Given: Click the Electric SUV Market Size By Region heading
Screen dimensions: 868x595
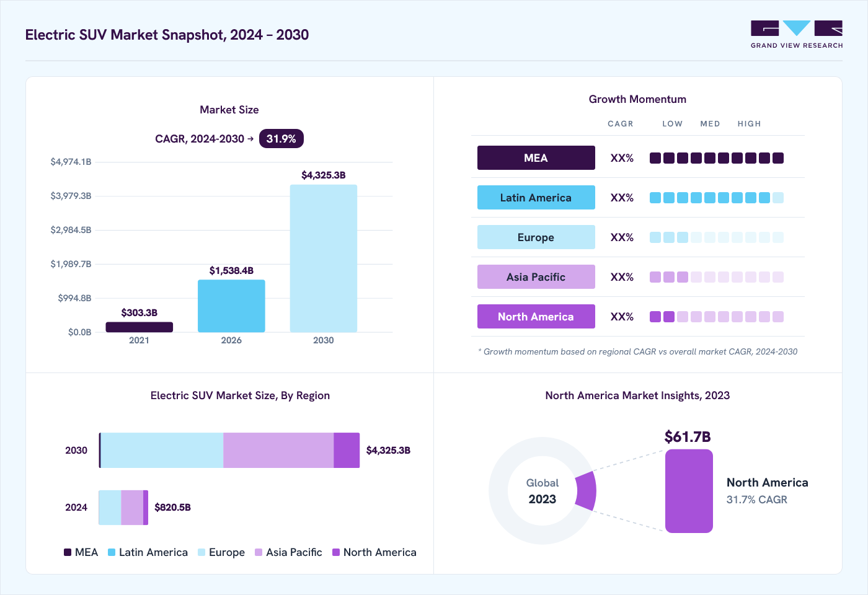Looking at the screenshot, I should point(240,395).
